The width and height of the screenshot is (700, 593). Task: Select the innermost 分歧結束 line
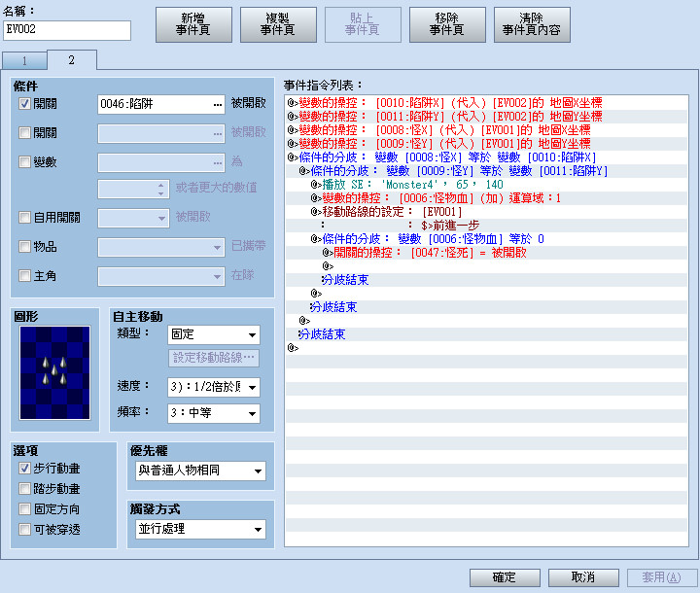click(487, 280)
